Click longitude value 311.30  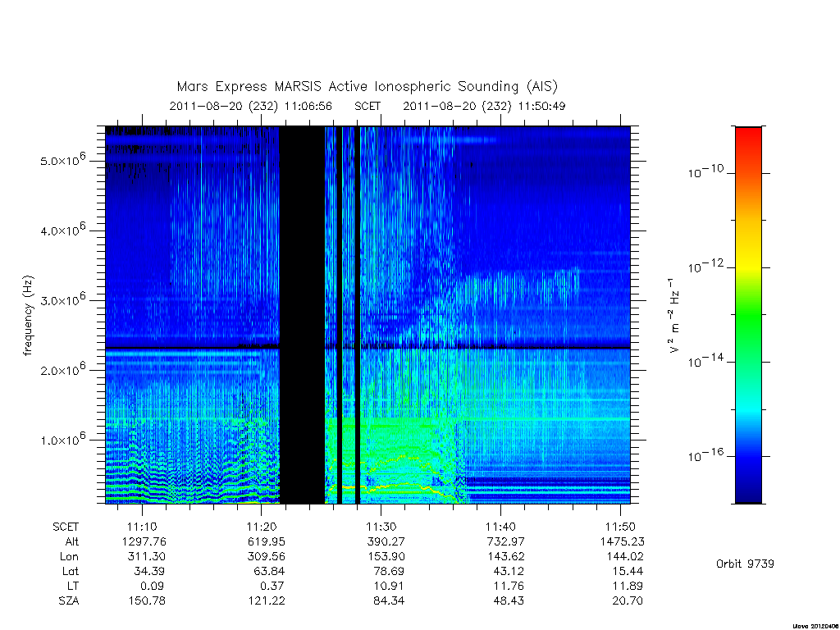pyautogui.click(x=146, y=557)
